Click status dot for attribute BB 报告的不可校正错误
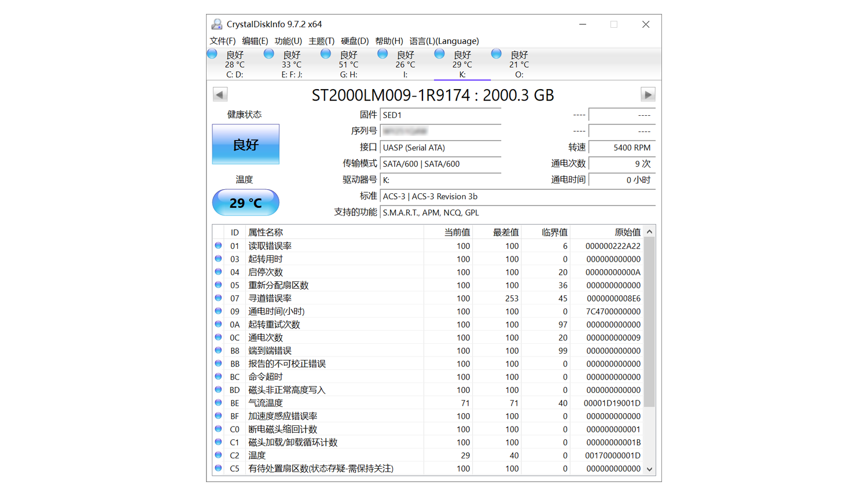Viewport: 868px width, 496px height. coord(218,363)
